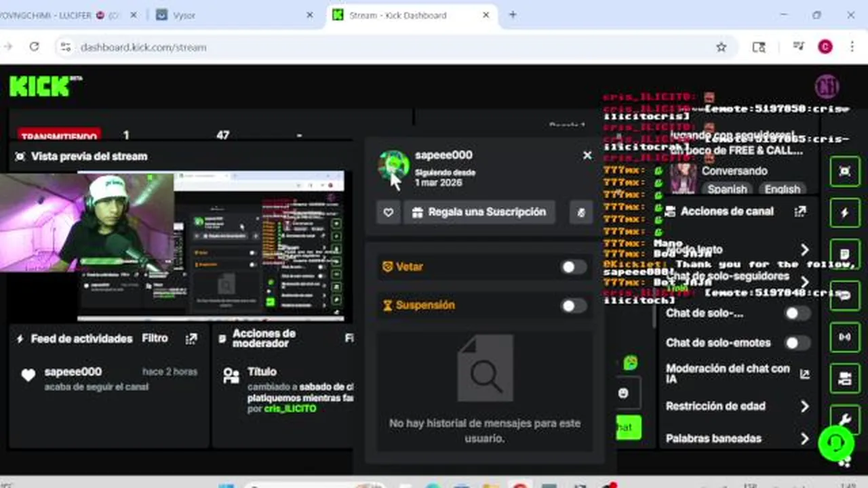Open activity feed lightning sidebar icon
This screenshot has height=488, width=868.
tap(845, 213)
